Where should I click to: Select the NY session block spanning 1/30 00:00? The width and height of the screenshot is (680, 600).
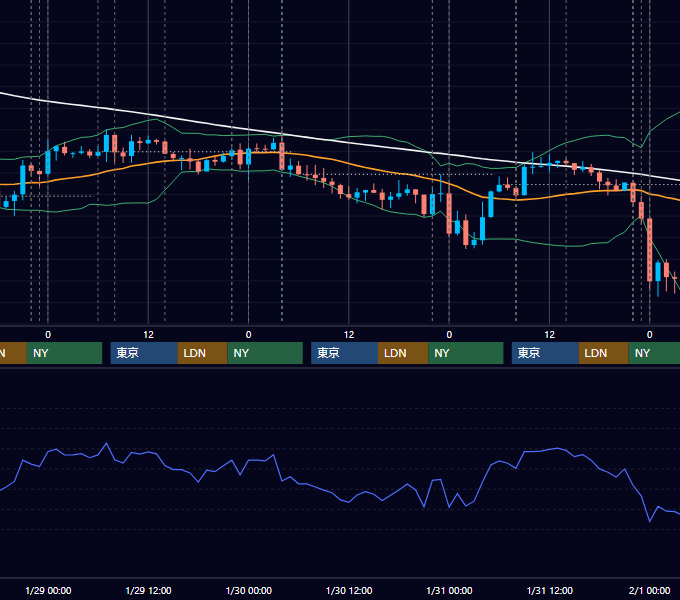coord(265,353)
